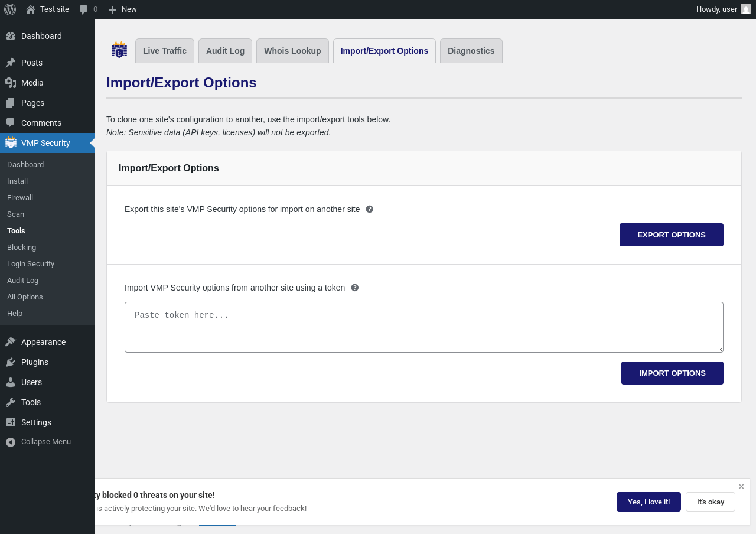Open the Plugins menu

(47, 362)
